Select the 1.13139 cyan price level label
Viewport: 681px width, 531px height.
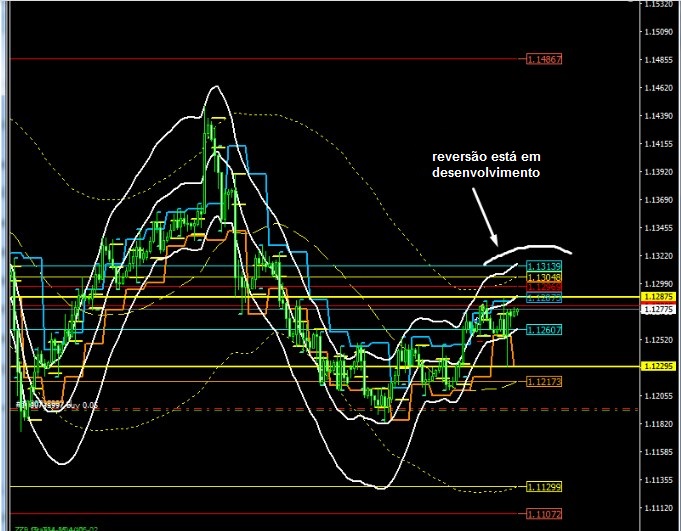544,266
